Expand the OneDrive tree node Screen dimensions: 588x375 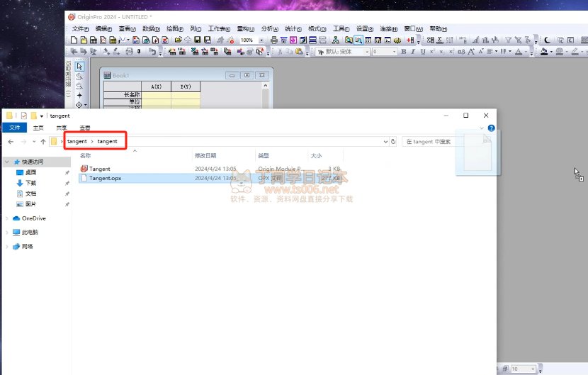point(7,218)
